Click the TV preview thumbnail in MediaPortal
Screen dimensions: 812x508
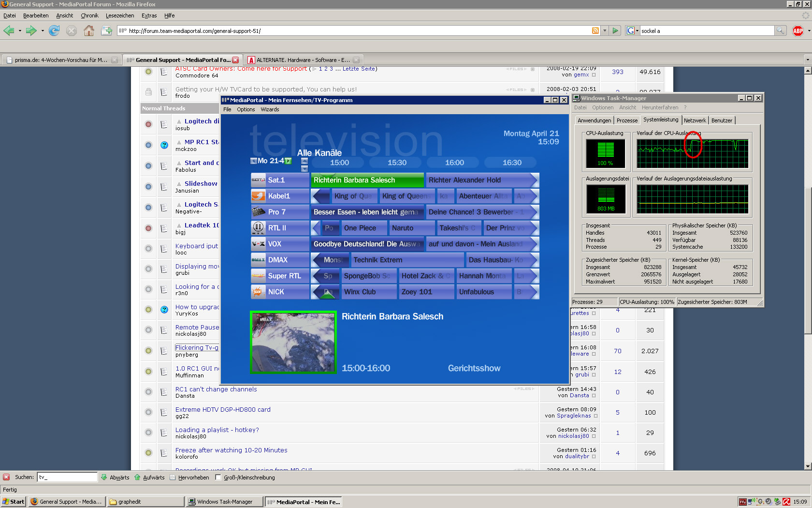(293, 342)
